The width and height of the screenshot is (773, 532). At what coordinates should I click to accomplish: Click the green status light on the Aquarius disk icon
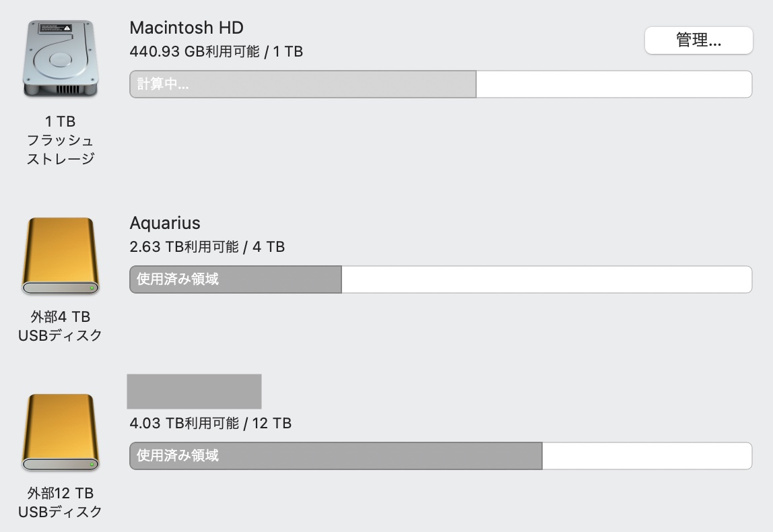(92, 288)
